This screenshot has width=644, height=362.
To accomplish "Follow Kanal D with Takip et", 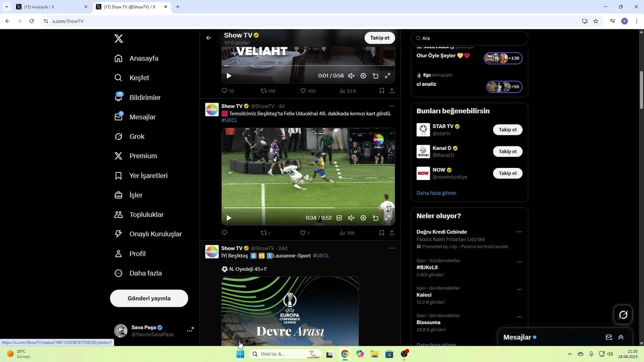I will coord(508,151).
